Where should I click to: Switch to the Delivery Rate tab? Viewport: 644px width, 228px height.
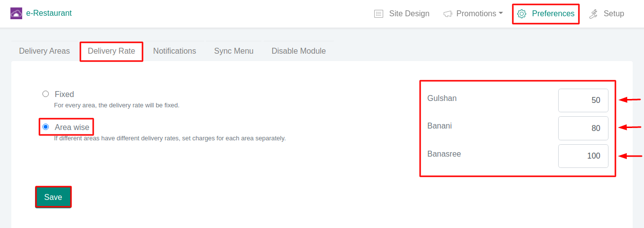[x=111, y=51]
